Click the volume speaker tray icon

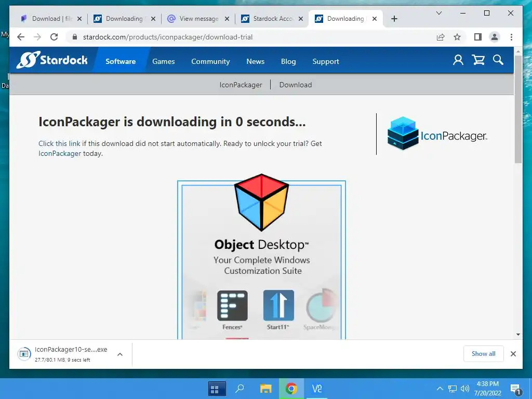[465, 389]
